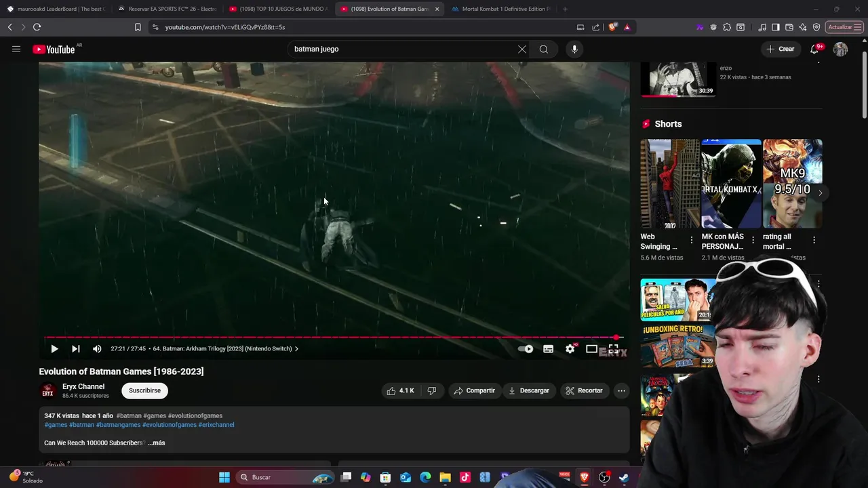Viewport: 868px width, 488px height.
Task: Open Leo AI sparkle icon
Action: pyautogui.click(x=803, y=27)
